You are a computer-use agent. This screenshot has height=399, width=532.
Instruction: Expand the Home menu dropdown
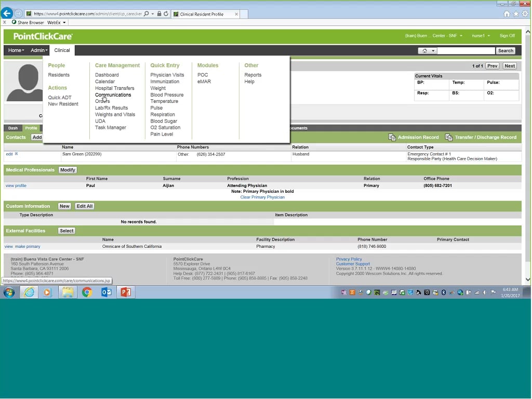[16, 50]
